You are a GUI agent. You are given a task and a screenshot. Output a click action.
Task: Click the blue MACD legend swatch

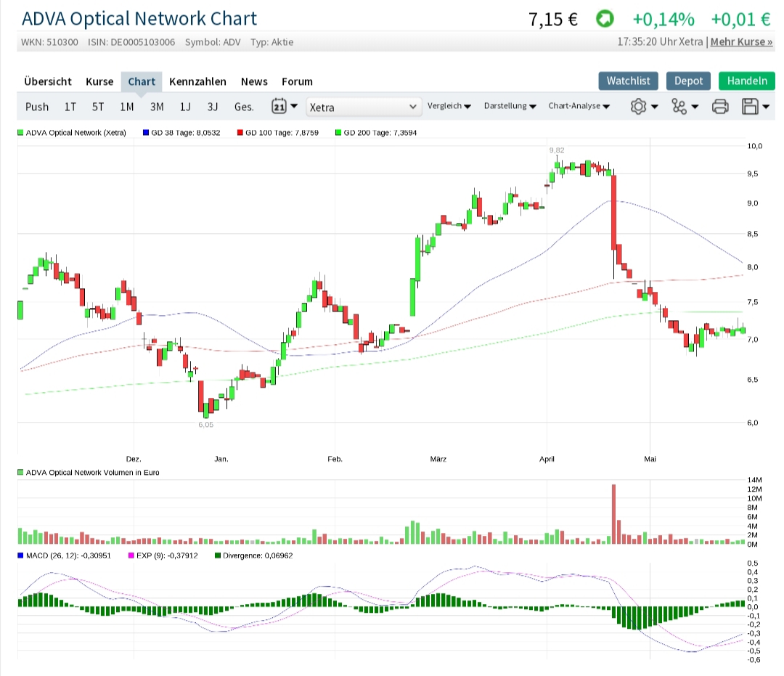[x=20, y=555]
